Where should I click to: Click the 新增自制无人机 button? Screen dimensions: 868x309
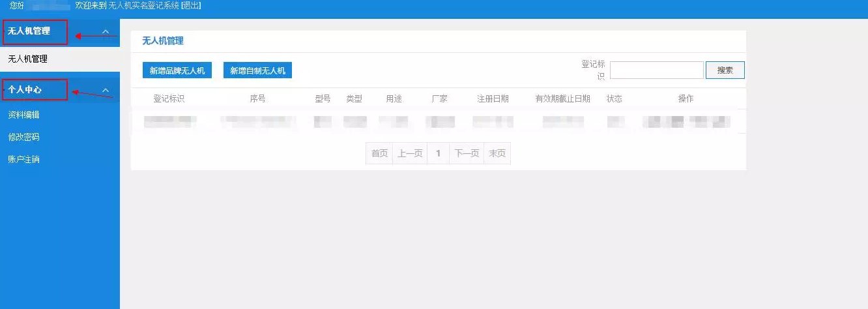click(257, 70)
